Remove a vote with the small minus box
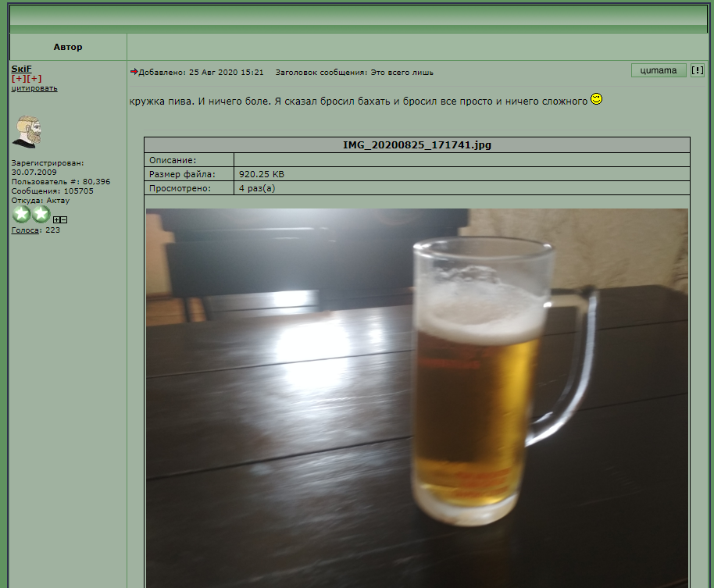The width and height of the screenshot is (714, 588). click(64, 220)
